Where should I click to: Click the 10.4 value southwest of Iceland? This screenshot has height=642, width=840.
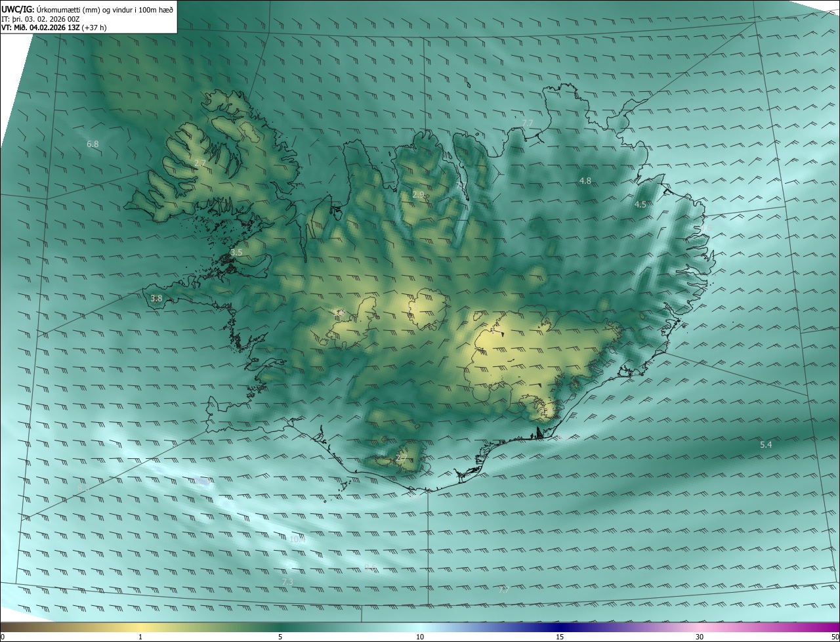[298, 540]
